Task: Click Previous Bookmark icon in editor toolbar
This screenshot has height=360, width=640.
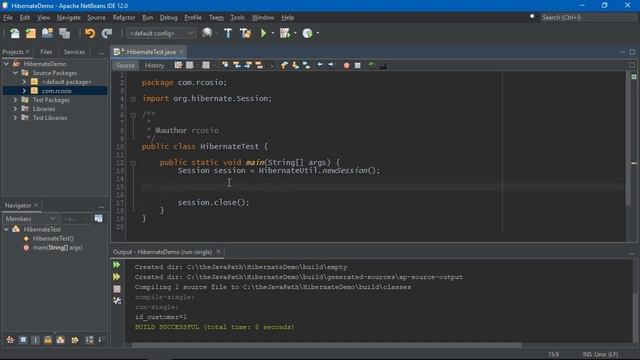Action: (x=284, y=65)
